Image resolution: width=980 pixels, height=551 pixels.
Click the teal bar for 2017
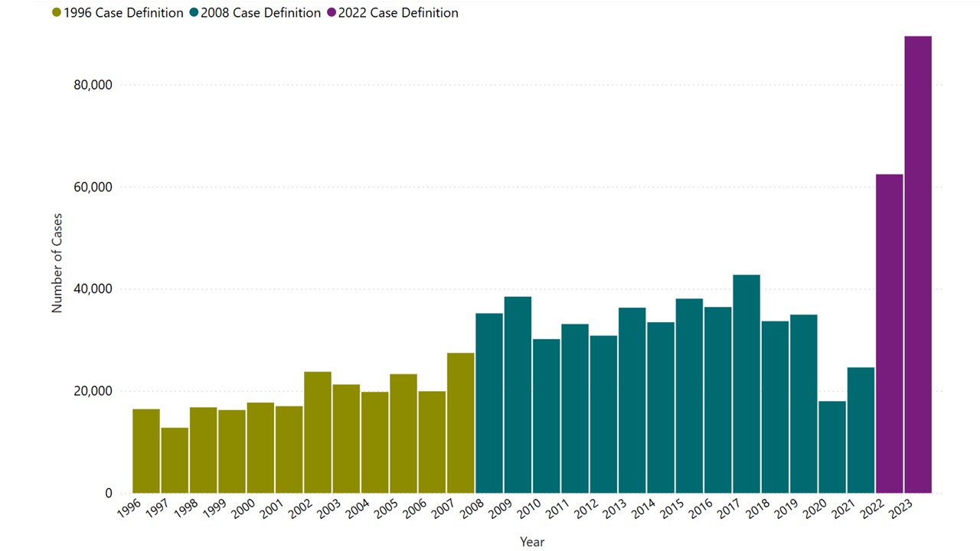tap(746, 383)
